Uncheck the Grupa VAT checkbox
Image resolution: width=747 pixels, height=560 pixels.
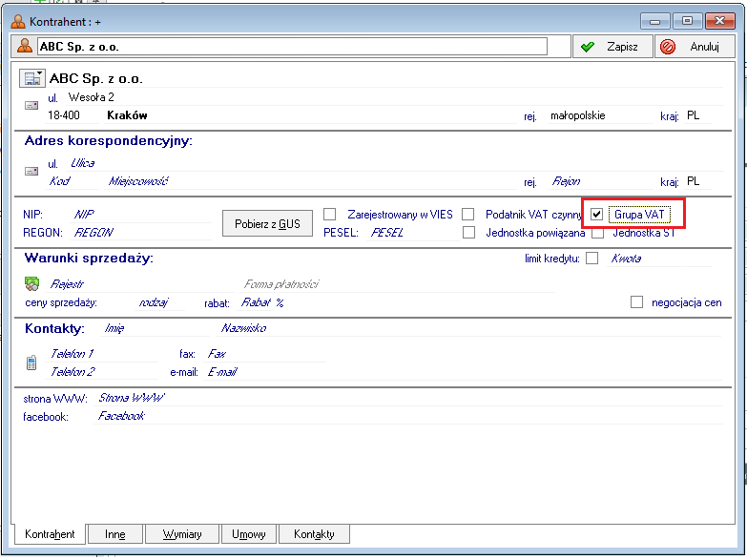click(x=597, y=214)
